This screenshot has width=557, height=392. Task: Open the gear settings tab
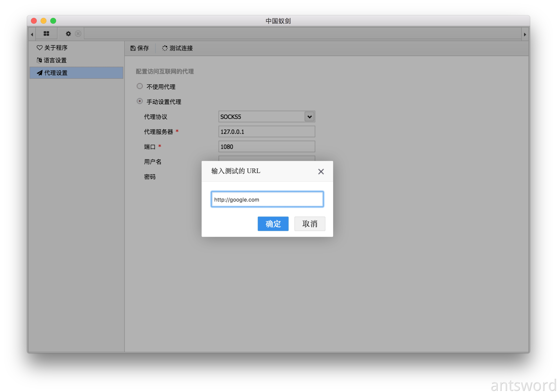(x=68, y=34)
